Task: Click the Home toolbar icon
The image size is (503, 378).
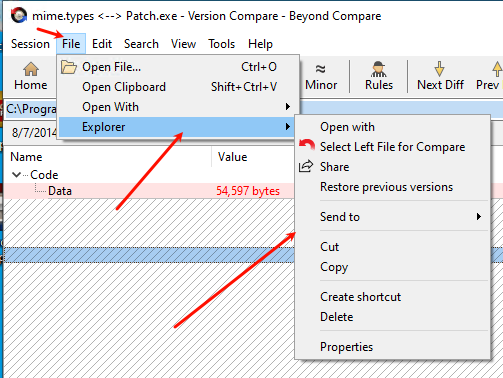Action: (31, 69)
